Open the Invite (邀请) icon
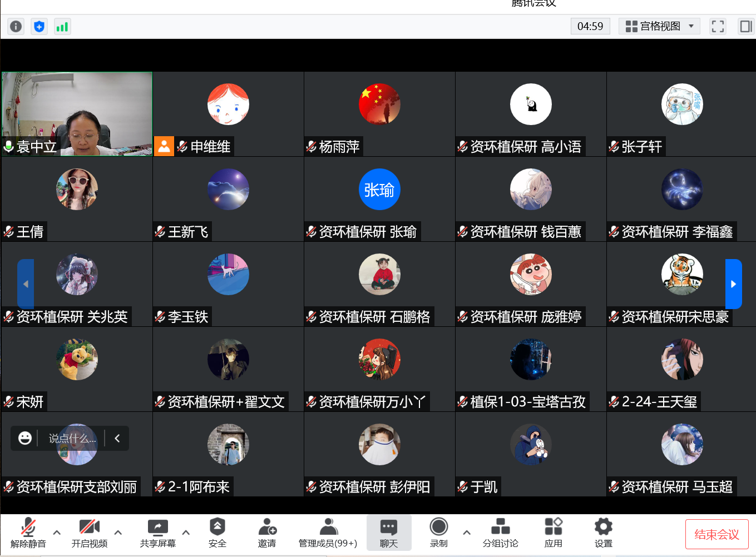756x557 pixels. [267, 533]
